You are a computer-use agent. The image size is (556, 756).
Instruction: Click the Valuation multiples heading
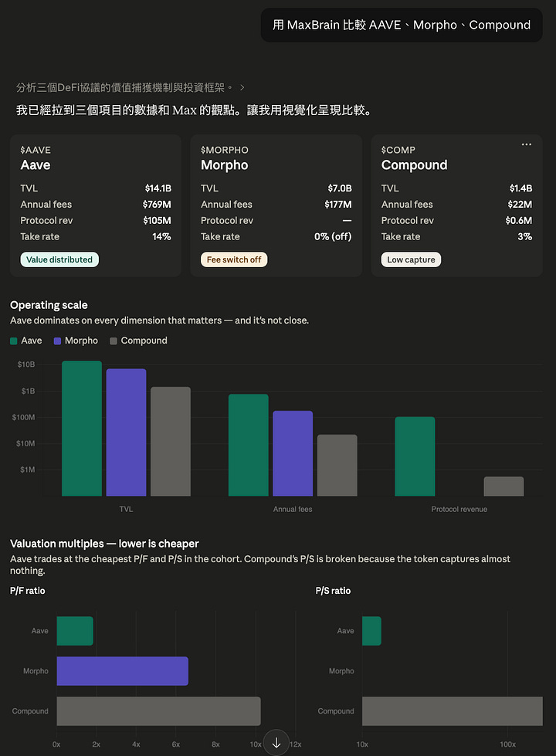pos(104,544)
